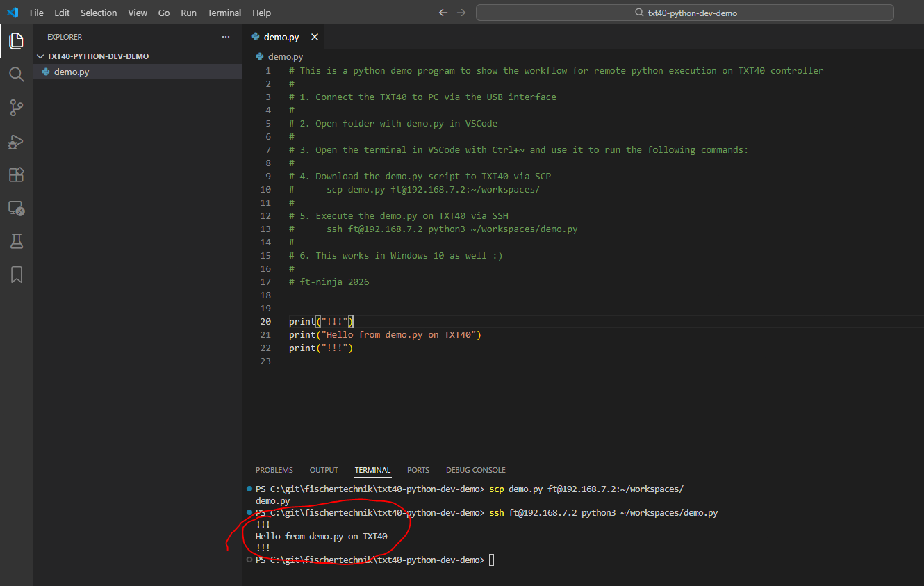
Task: Open the Run and Debug view
Action: pyautogui.click(x=16, y=141)
